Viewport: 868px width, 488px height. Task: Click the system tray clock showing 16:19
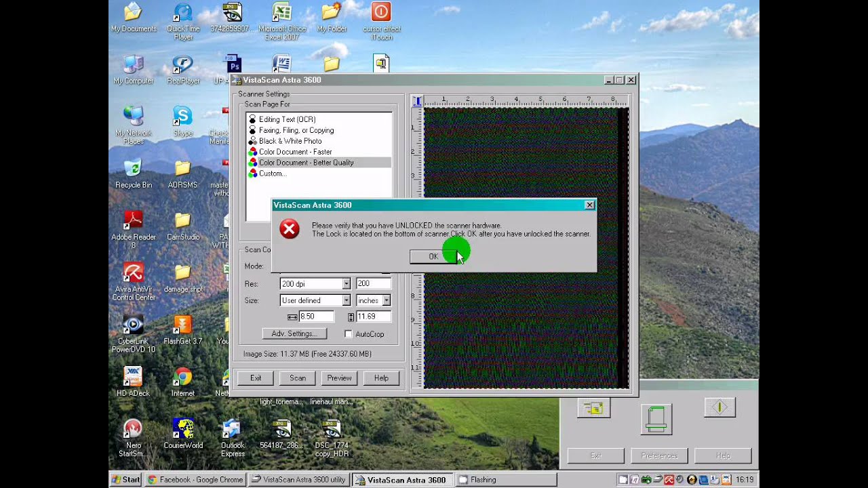point(744,480)
